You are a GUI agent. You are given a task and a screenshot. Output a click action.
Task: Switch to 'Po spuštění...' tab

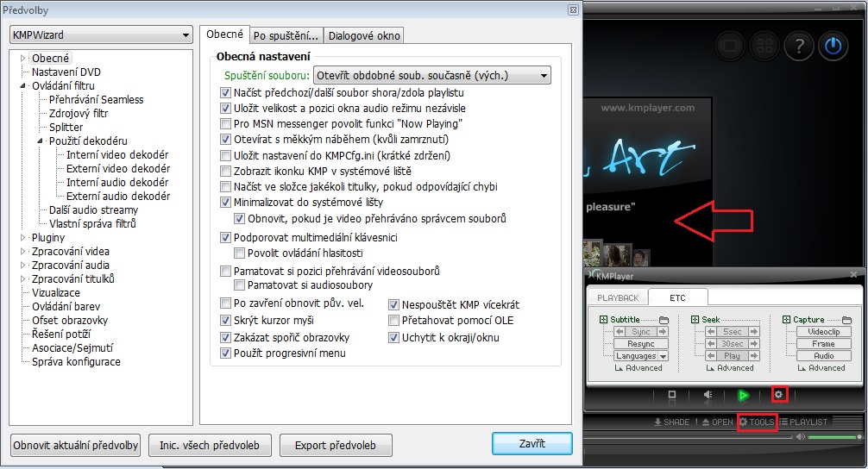point(286,36)
